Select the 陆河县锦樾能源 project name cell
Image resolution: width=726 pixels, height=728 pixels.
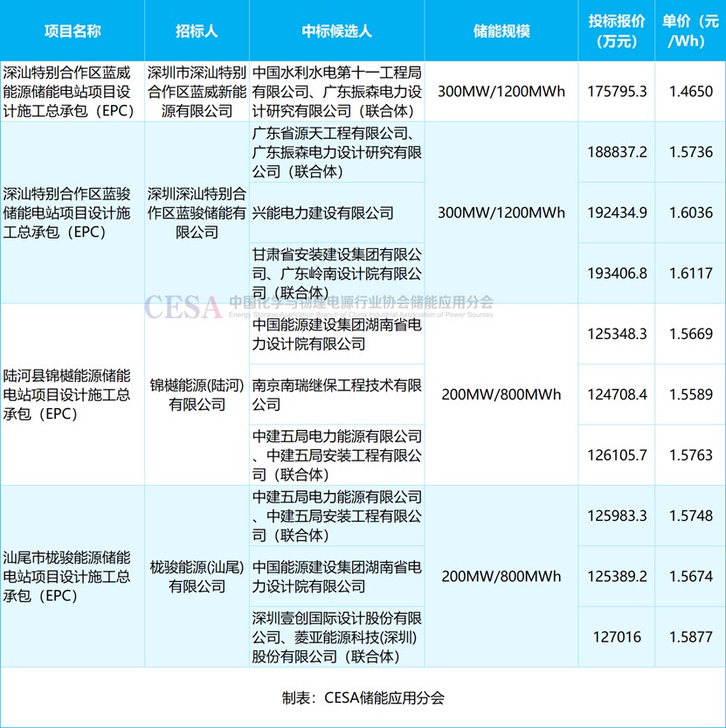click(73, 394)
